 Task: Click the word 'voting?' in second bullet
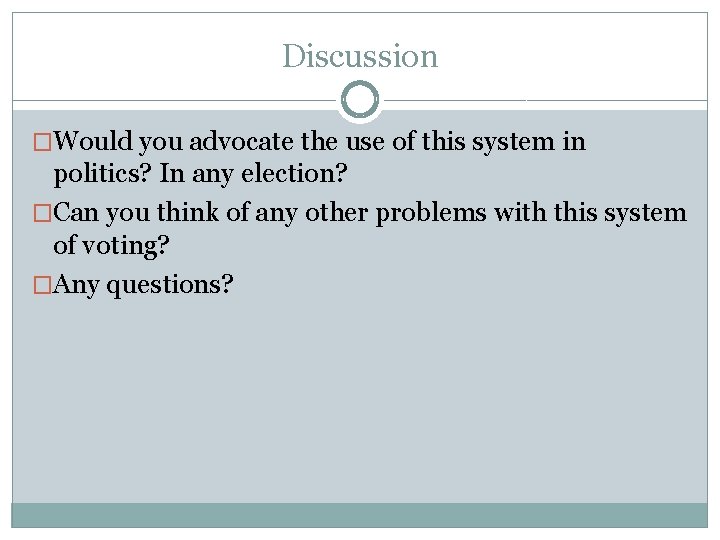coord(126,246)
